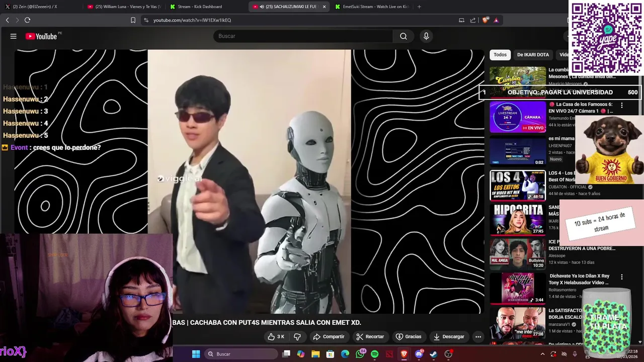Open Task View from the taskbar
Image resolution: width=644 pixels, height=362 pixels.
[x=286, y=354]
